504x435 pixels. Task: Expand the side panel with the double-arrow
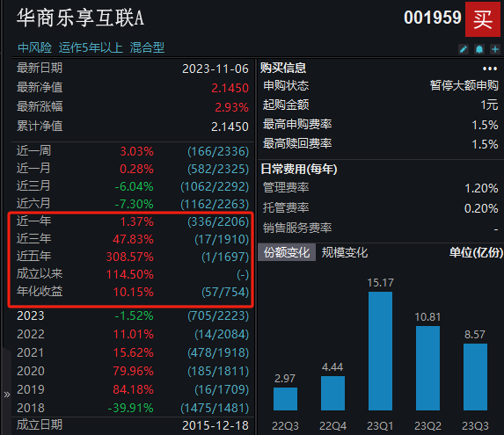7,395
